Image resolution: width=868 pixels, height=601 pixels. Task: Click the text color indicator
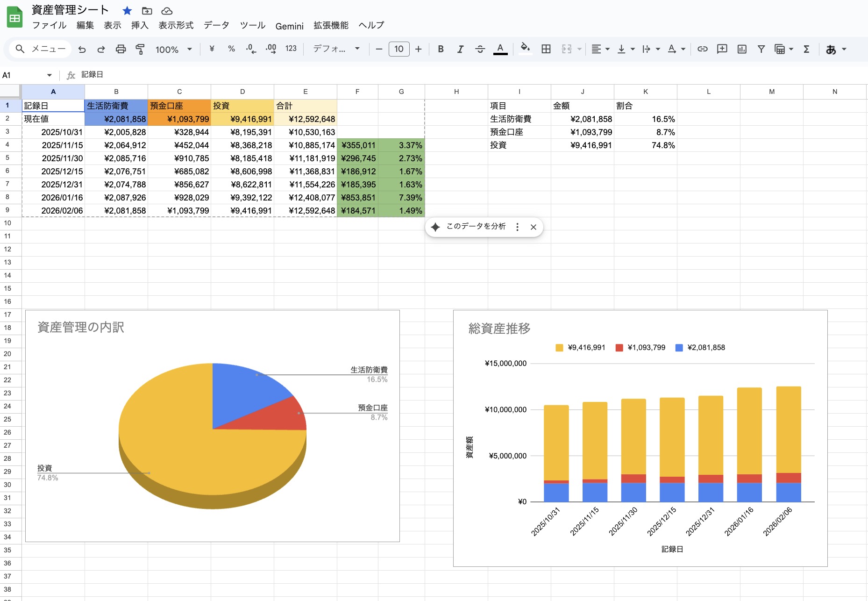[500, 49]
